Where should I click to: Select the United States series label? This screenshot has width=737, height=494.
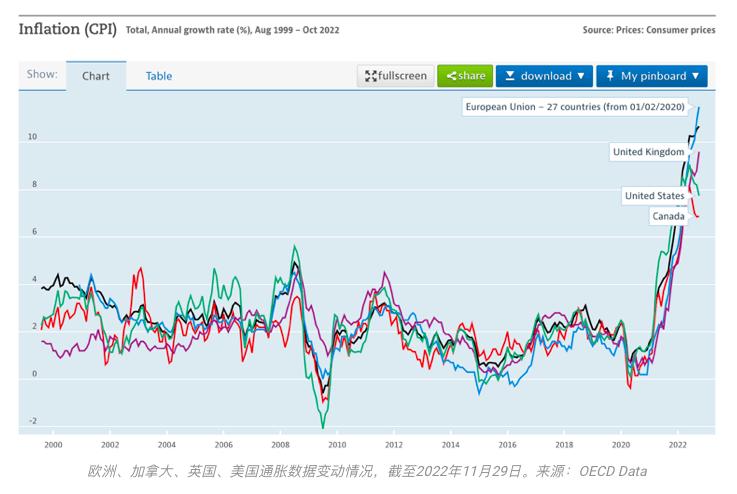654,196
